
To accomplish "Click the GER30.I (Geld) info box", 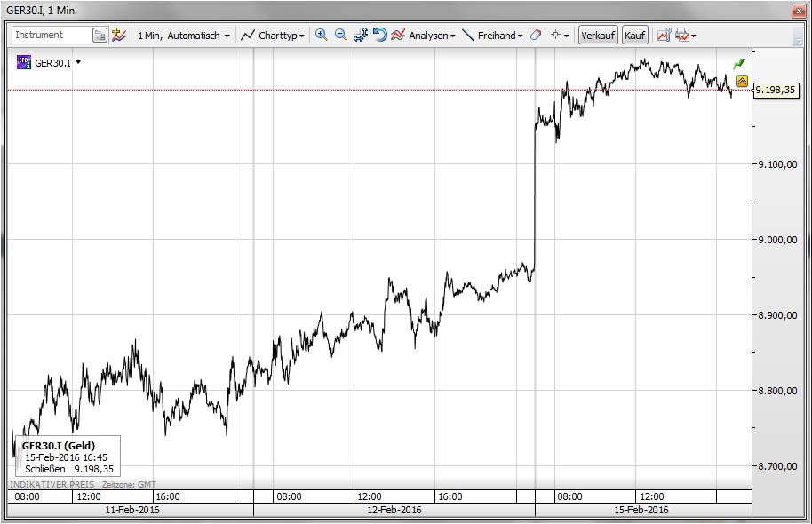I will click(68, 457).
